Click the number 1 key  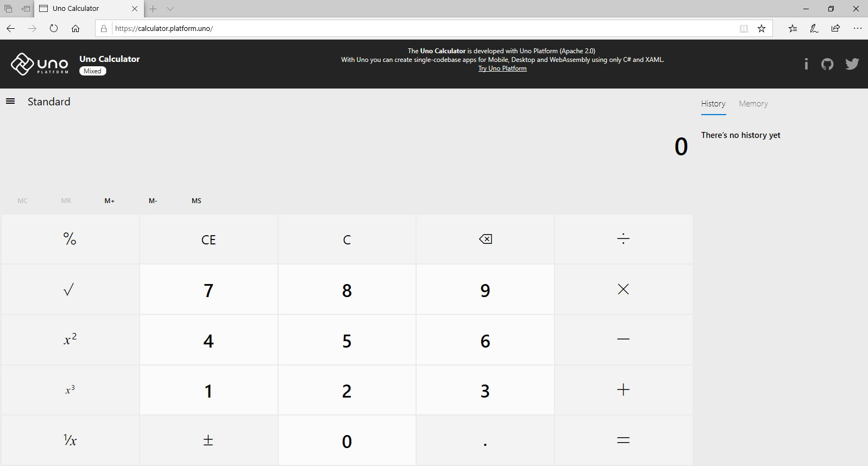(209, 390)
